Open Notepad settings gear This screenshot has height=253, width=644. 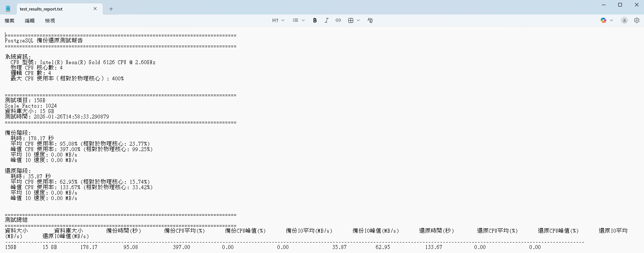click(x=636, y=21)
